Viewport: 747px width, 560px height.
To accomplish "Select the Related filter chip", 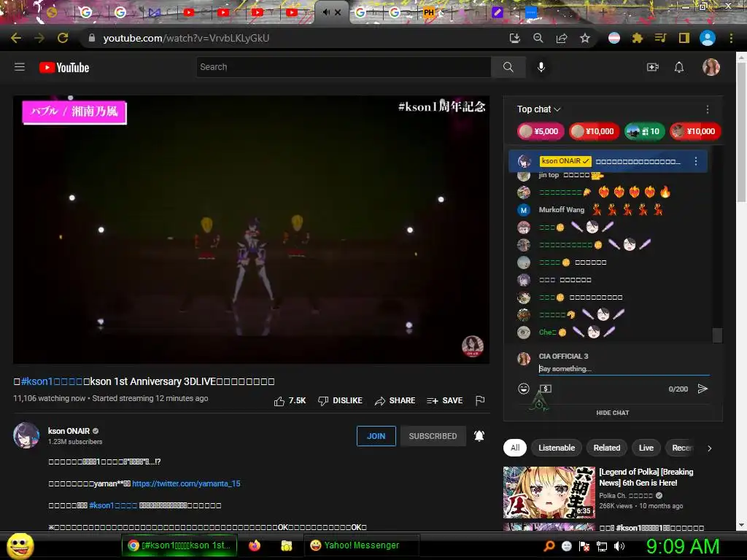I will pos(606,448).
